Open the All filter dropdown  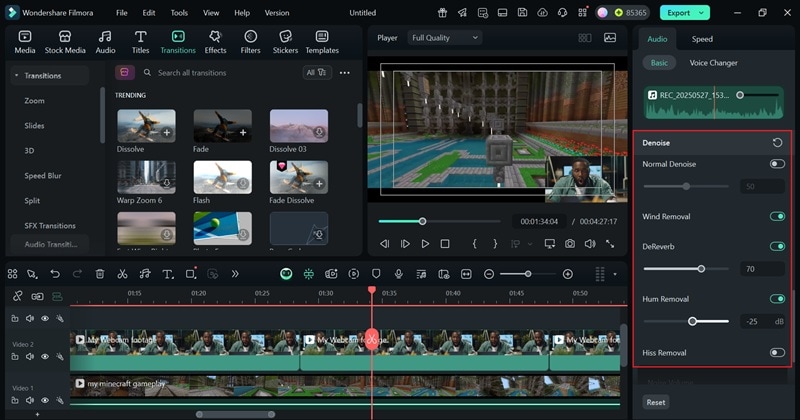[316, 72]
